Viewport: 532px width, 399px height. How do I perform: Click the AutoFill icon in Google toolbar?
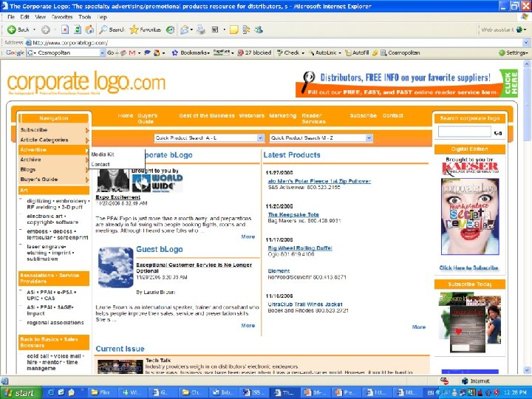click(x=348, y=53)
